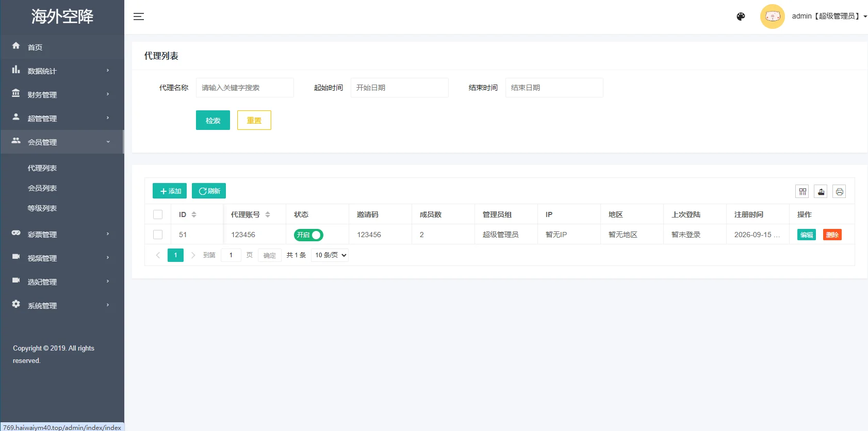Go to 首页 in sidebar
868x431 pixels.
tap(62, 47)
